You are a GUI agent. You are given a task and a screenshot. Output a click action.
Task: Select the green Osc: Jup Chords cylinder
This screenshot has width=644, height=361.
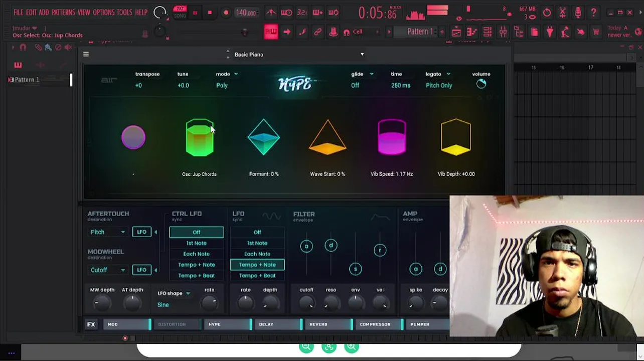point(200,137)
